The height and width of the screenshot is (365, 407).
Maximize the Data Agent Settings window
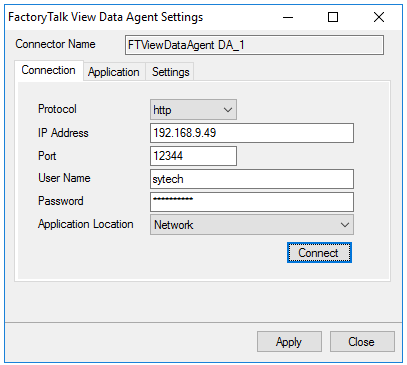point(333,17)
